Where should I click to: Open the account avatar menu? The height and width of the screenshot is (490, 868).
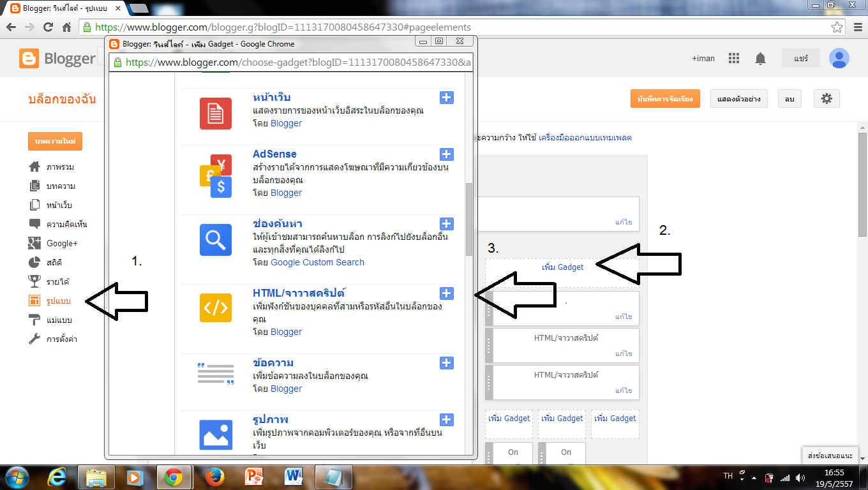(839, 58)
